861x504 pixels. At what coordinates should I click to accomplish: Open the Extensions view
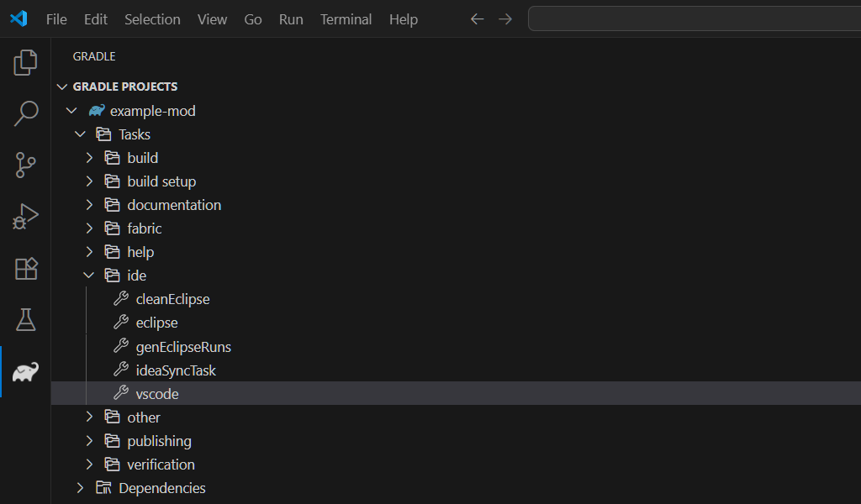click(24, 268)
